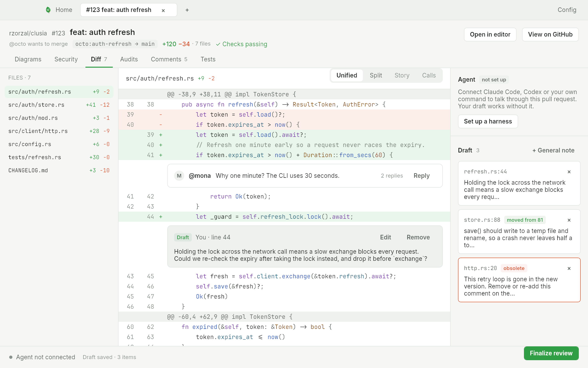
Task: Switch to the Split diff view
Action: point(376,75)
